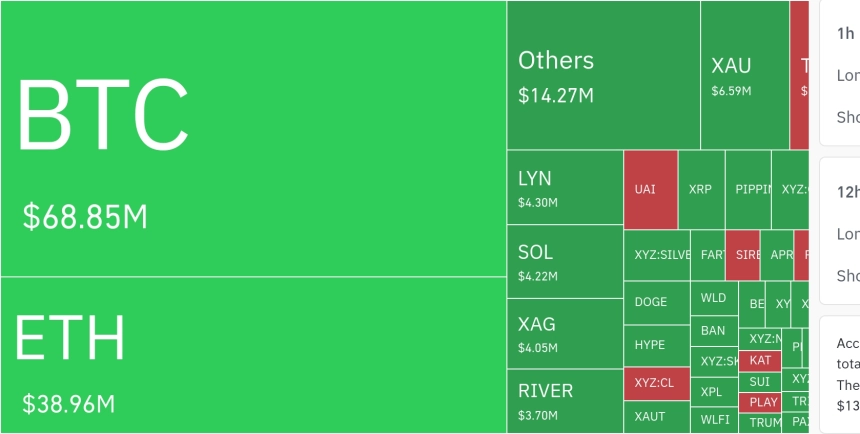This screenshot has width=860, height=434.
Task: Click the SOL $4.22M tile
Action: click(x=564, y=262)
